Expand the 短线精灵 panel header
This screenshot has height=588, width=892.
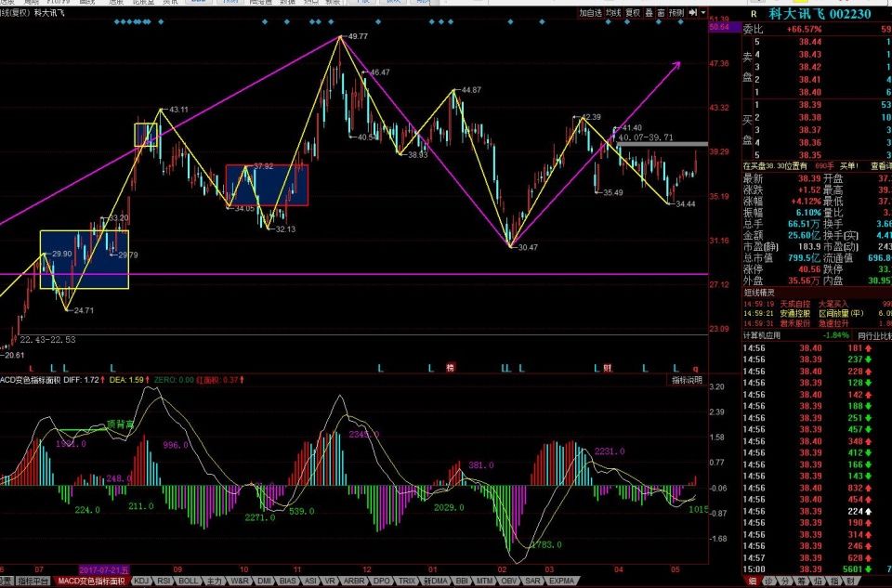click(x=758, y=292)
